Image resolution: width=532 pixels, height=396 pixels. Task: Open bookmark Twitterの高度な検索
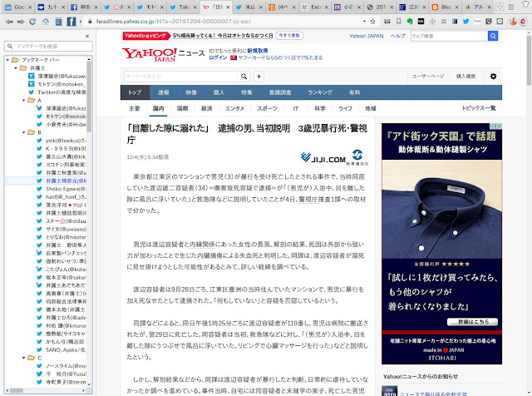pos(57,92)
